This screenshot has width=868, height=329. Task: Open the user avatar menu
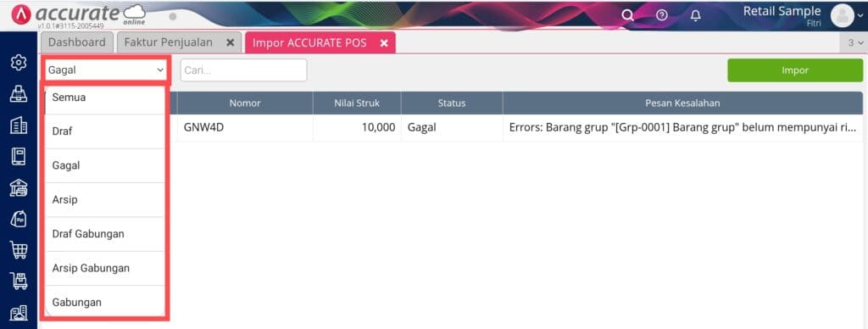pos(847,15)
